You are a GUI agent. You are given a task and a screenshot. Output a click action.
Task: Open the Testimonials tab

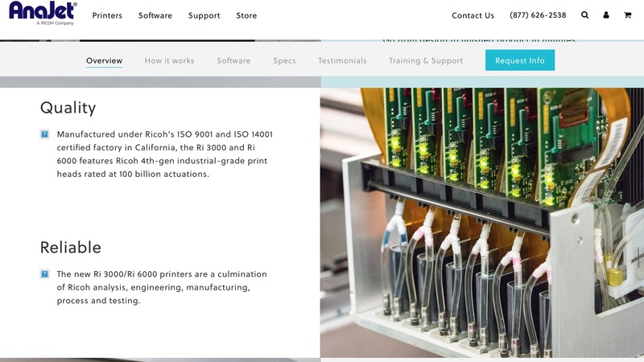point(342,60)
